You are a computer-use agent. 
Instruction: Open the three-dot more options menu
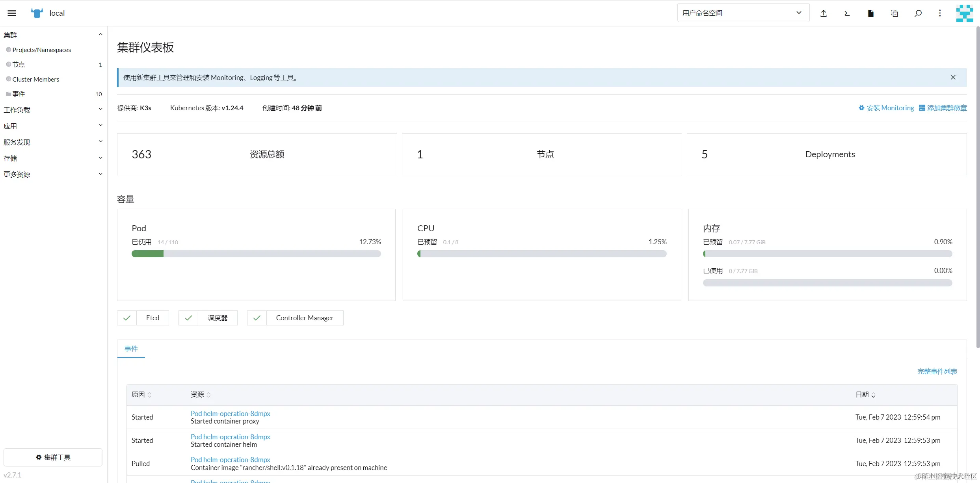point(940,13)
